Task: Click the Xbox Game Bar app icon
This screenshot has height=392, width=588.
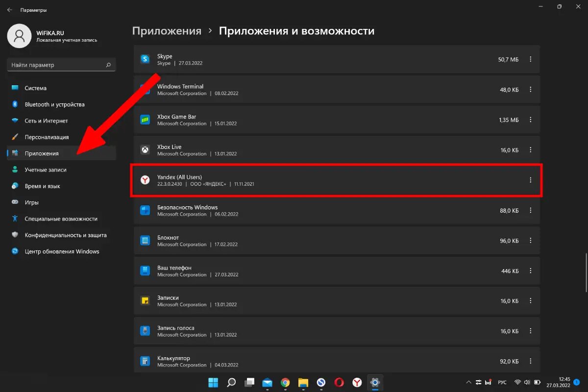Action: tap(145, 120)
